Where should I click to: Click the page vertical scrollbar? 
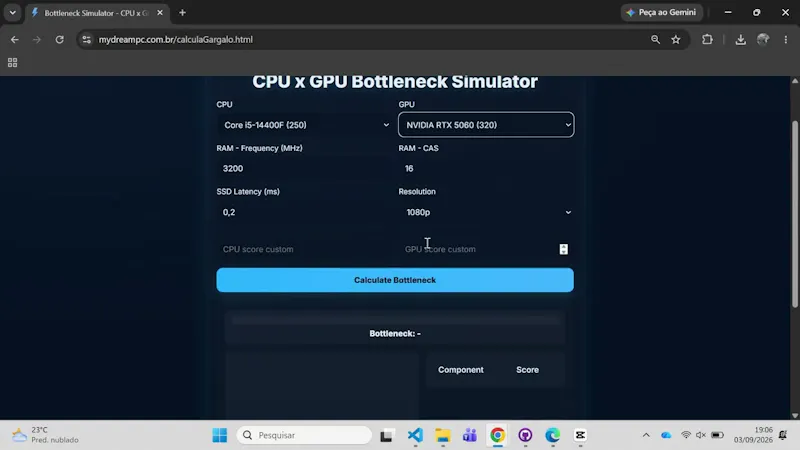coord(795,214)
